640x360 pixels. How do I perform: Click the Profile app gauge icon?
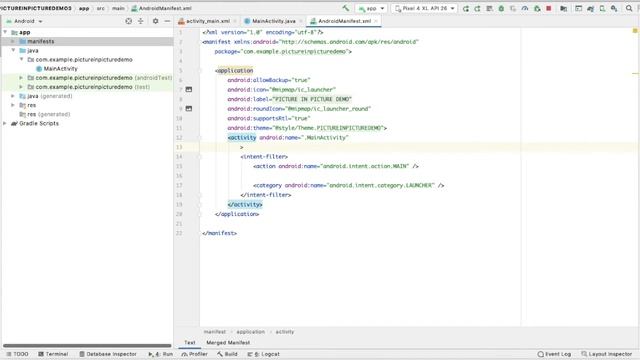coord(525,8)
